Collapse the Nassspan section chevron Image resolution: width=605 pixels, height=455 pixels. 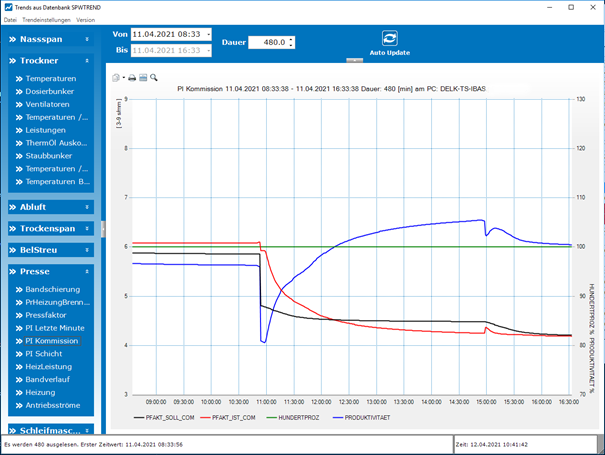point(87,39)
